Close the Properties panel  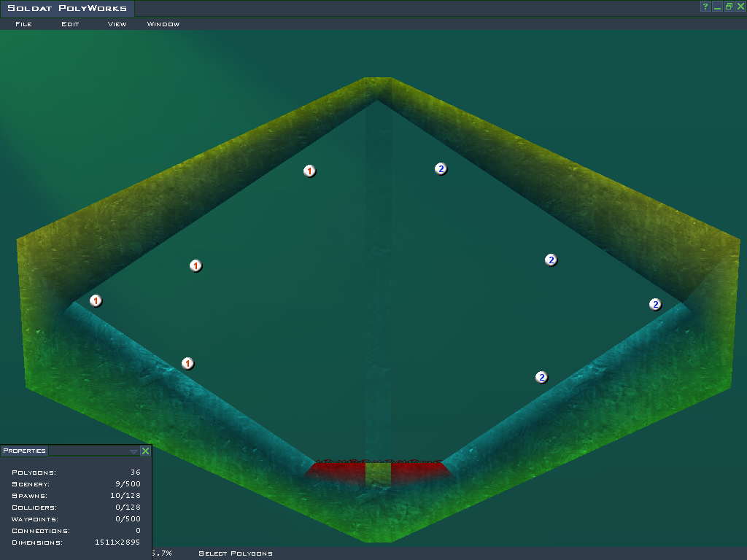[145, 451]
